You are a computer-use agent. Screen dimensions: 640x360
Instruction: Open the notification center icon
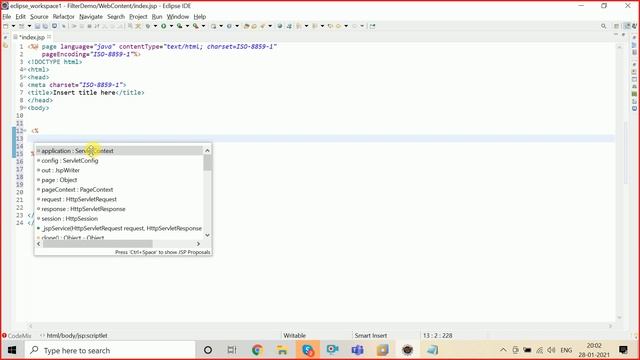[x=623, y=350]
